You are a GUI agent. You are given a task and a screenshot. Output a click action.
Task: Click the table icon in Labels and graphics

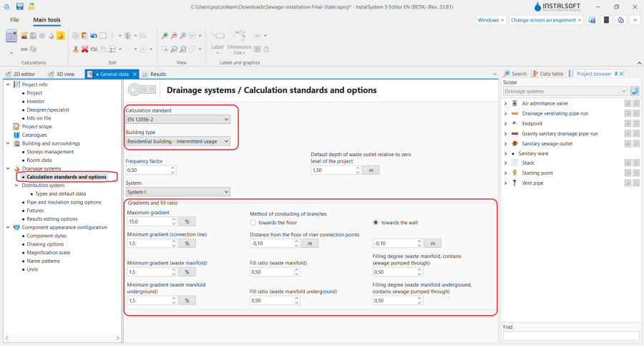[257, 49]
